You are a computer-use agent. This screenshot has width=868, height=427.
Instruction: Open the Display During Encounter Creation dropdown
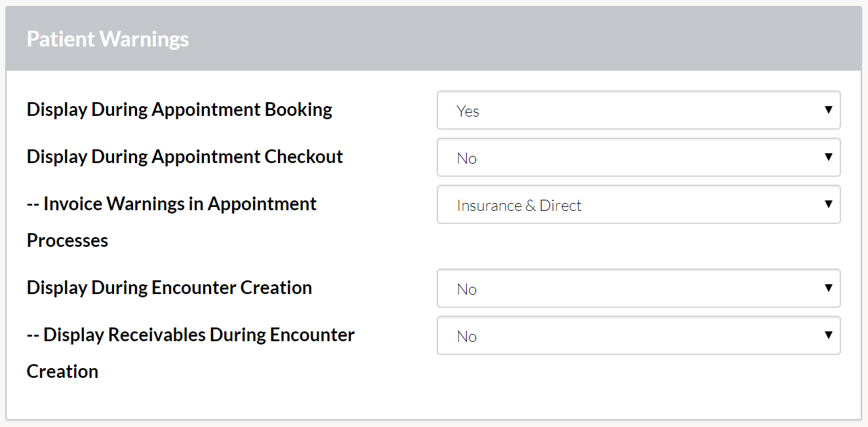point(639,288)
